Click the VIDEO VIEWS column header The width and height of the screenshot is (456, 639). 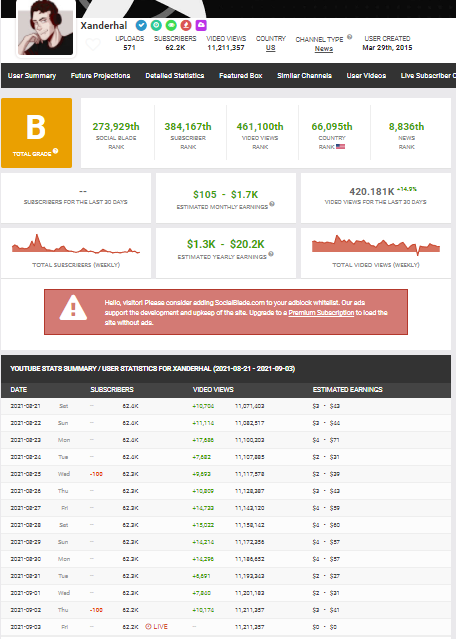pyautogui.click(x=213, y=390)
